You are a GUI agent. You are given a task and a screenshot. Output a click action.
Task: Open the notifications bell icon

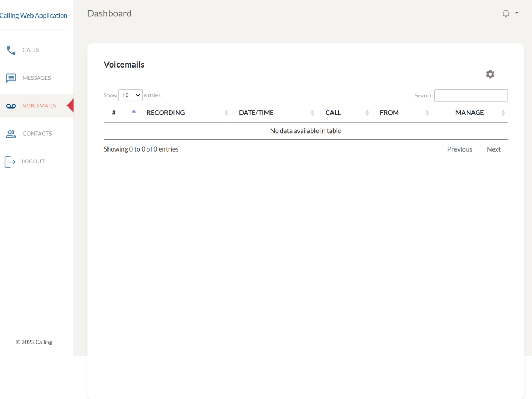(x=506, y=12)
